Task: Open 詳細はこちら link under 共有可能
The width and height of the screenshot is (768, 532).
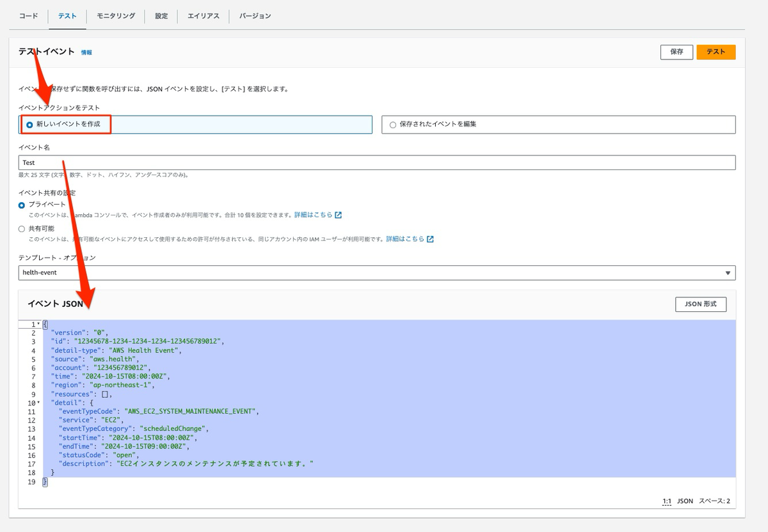Action: pyautogui.click(x=410, y=239)
